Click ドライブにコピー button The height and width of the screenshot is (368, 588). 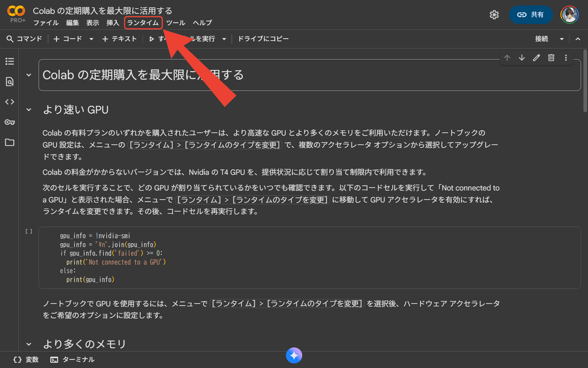(x=263, y=39)
